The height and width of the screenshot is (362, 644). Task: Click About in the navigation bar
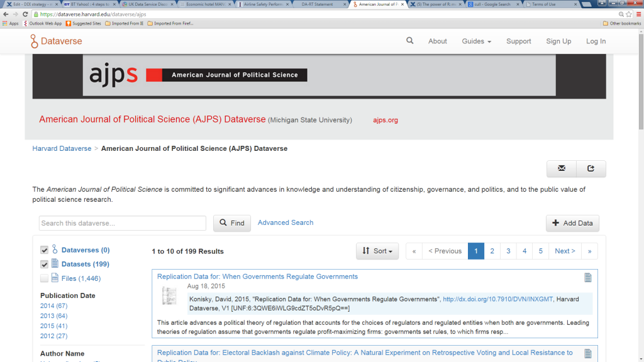(438, 41)
